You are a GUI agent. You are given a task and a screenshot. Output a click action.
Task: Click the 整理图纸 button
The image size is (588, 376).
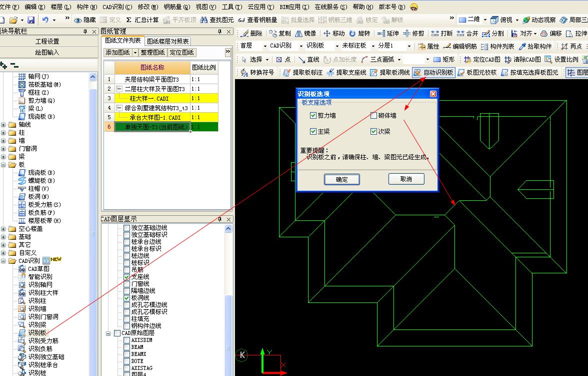(153, 53)
